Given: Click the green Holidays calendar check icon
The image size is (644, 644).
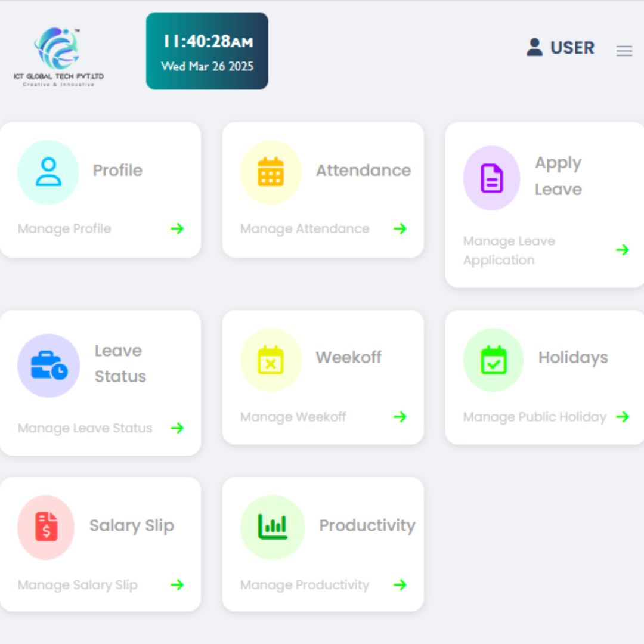Looking at the screenshot, I should click(x=494, y=360).
